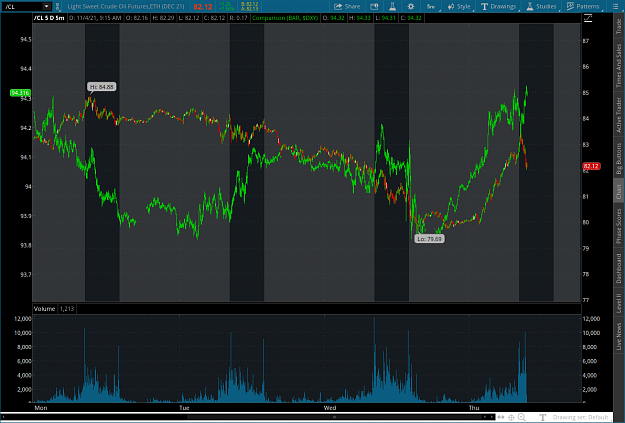Click the Volume study label

pyautogui.click(x=44, y=309)
